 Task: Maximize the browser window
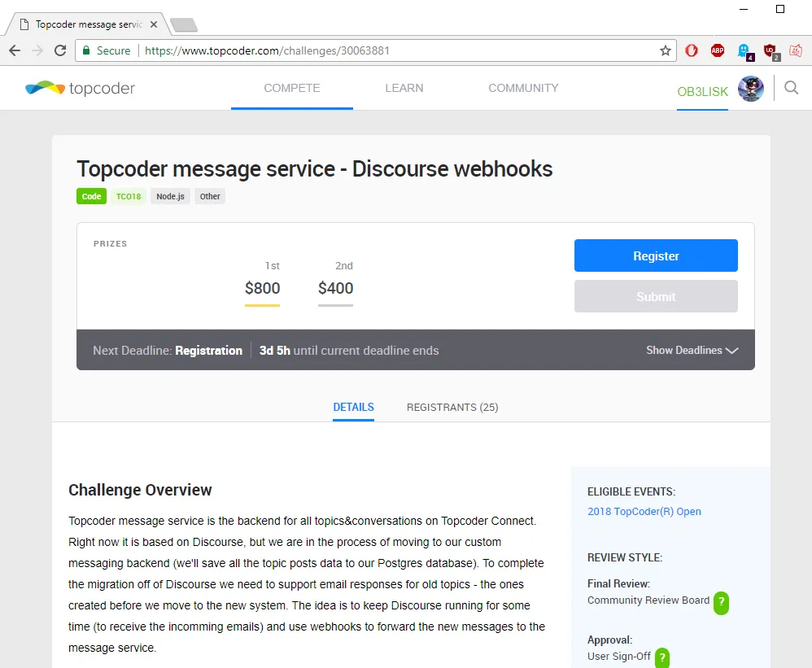click(780, 9)
